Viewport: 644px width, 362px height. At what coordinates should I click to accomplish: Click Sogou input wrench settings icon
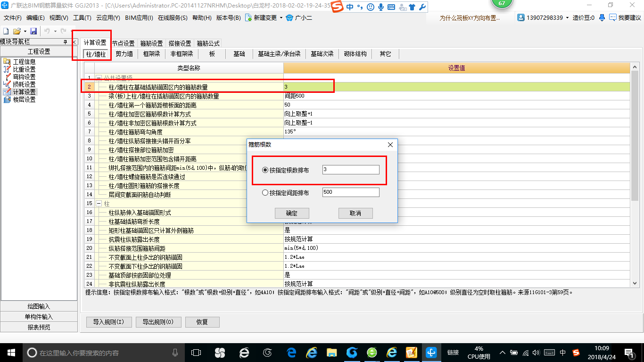coord(422,7)
